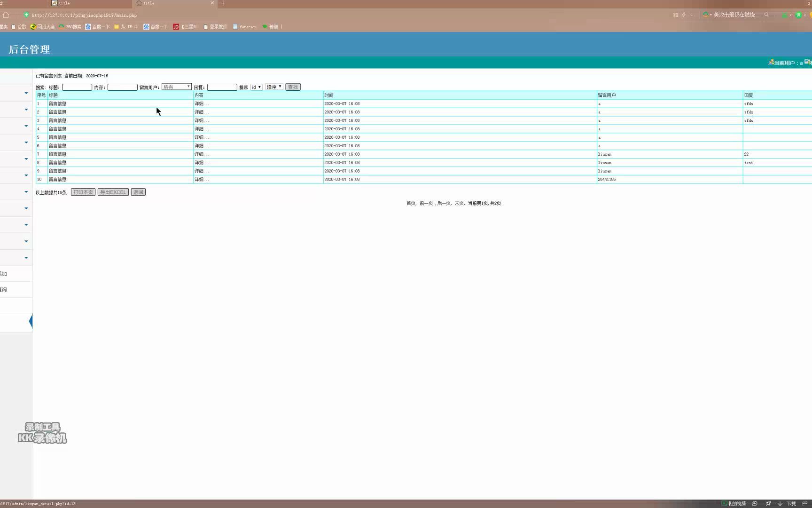Click the 美攻击舰仍在燃烧 news search box
This screenshot has width=812, height=508.
pos(734,15)
